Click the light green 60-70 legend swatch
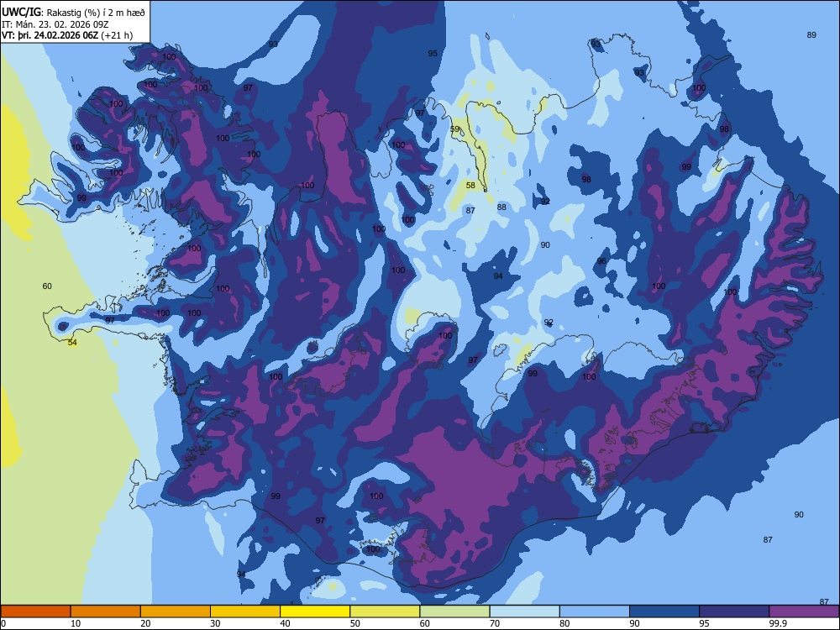 pyautogui.click(x=454, y=612)
